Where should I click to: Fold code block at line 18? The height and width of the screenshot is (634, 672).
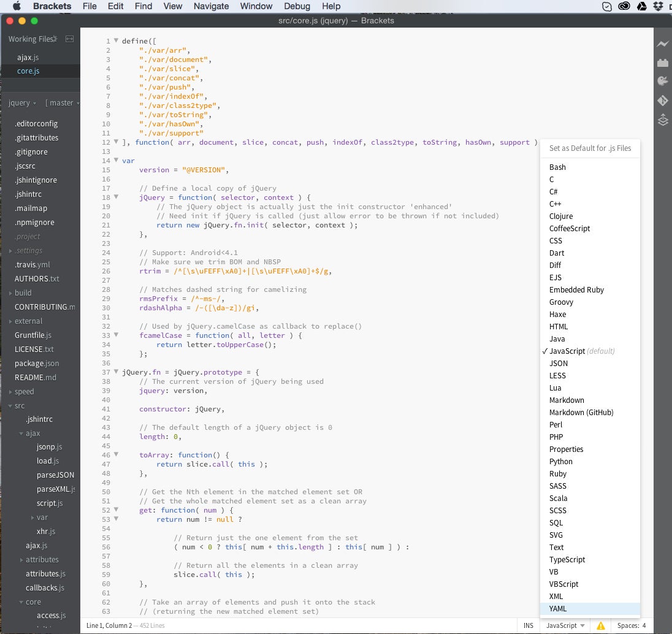click(116, 197)
